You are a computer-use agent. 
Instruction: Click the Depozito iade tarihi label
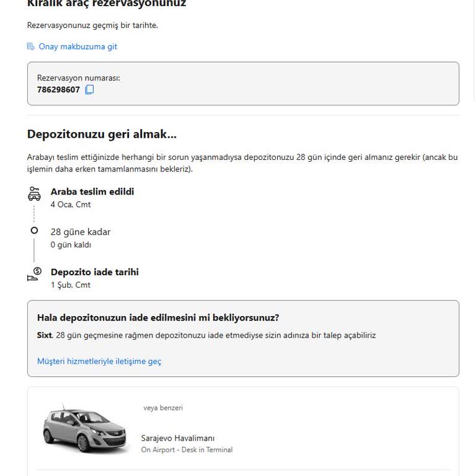tap(95, 272)
